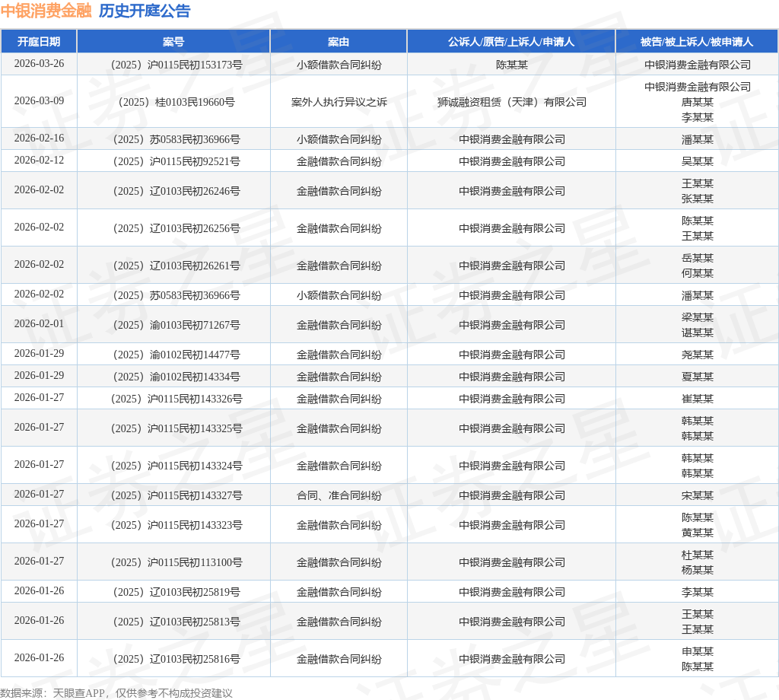Click the 案号 column header
Screen dimensions: 779x700
tap(173, 42)
